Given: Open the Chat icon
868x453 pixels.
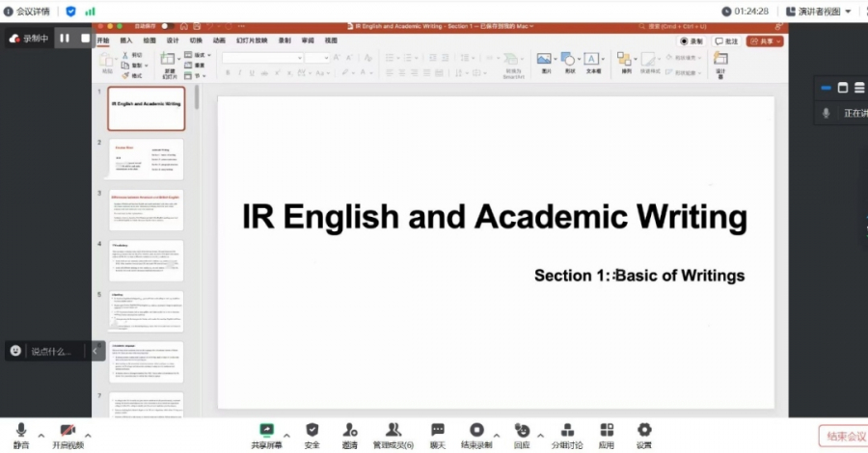Looking at the screenshot, I should coord(437,430).
